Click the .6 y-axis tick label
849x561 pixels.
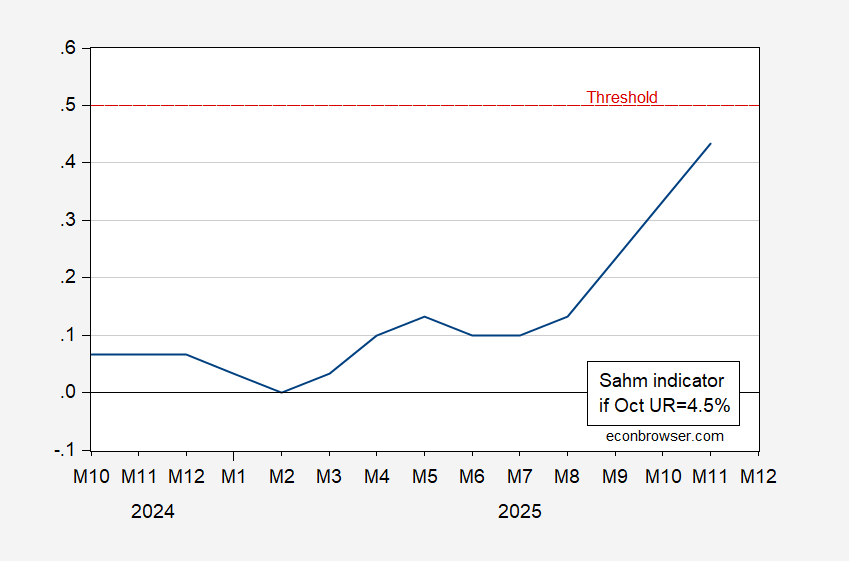point(68,47)
